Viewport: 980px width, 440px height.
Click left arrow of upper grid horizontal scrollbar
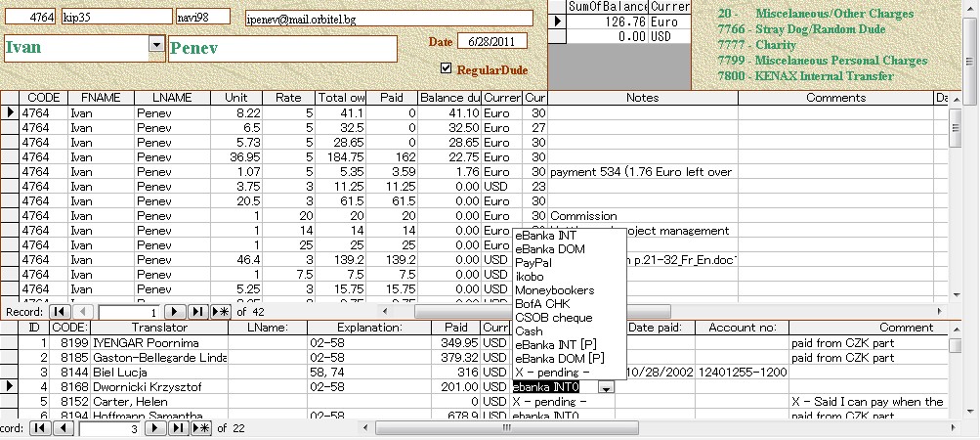pyautogui.click(x=385, y=311)
